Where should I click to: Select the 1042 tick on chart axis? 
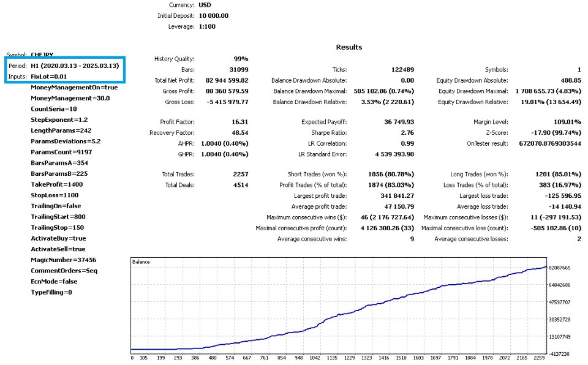pyautogui.click(x=315, y=358)
